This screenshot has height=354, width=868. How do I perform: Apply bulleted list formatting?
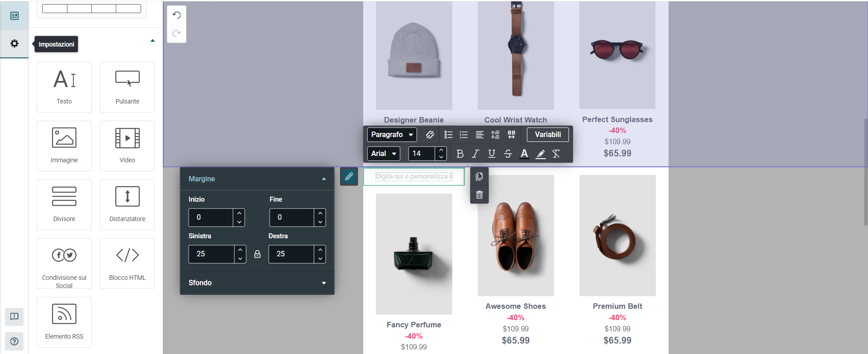(x=448, y=135)
